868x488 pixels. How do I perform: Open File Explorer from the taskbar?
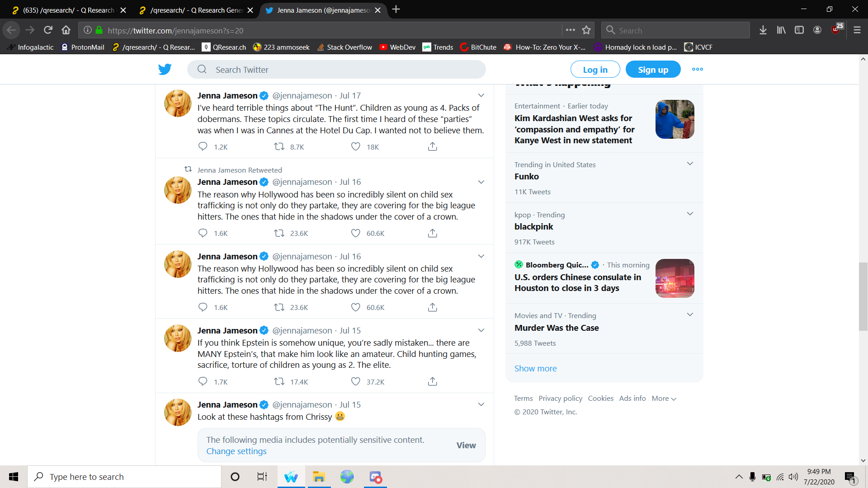(x=319, y=477)
